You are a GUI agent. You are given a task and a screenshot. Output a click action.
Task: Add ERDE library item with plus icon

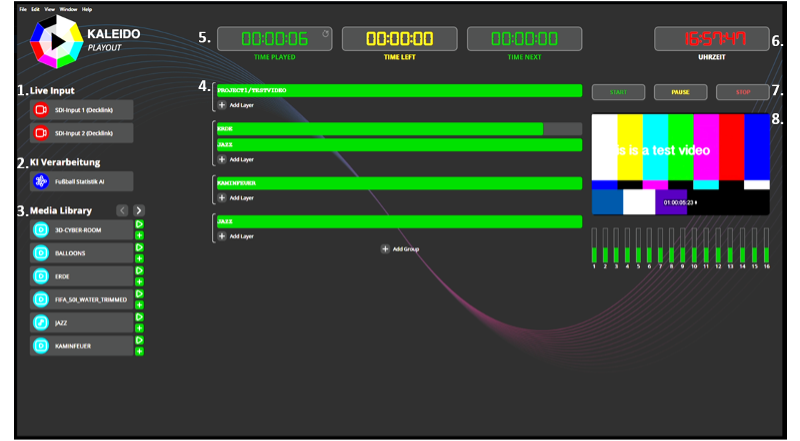(x=139, y=282)
